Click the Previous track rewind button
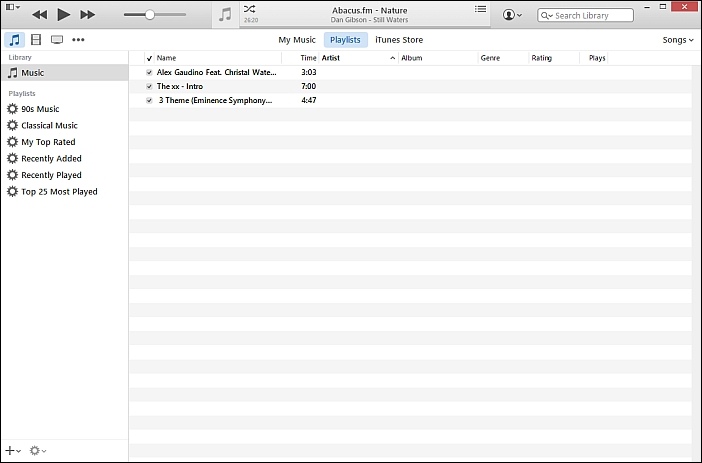Image resolution: width=702 pixels, height=463 pixels. (x=40, y=15)
